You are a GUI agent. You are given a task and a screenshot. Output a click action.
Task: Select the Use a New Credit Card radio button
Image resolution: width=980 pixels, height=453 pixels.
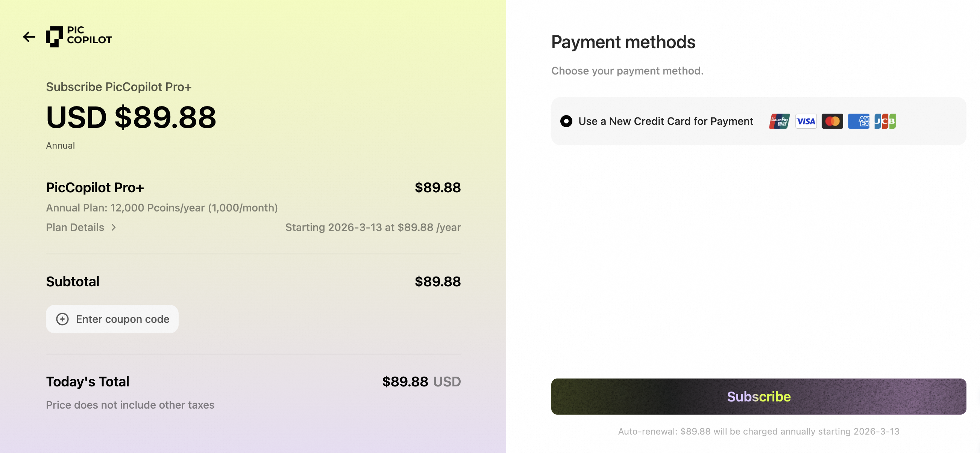tap(566, 121)
